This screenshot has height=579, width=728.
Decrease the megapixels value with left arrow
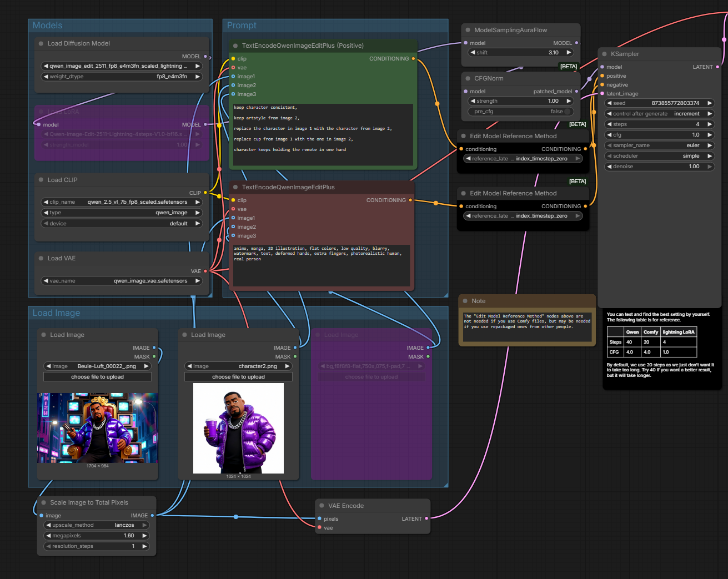point(48,536)
